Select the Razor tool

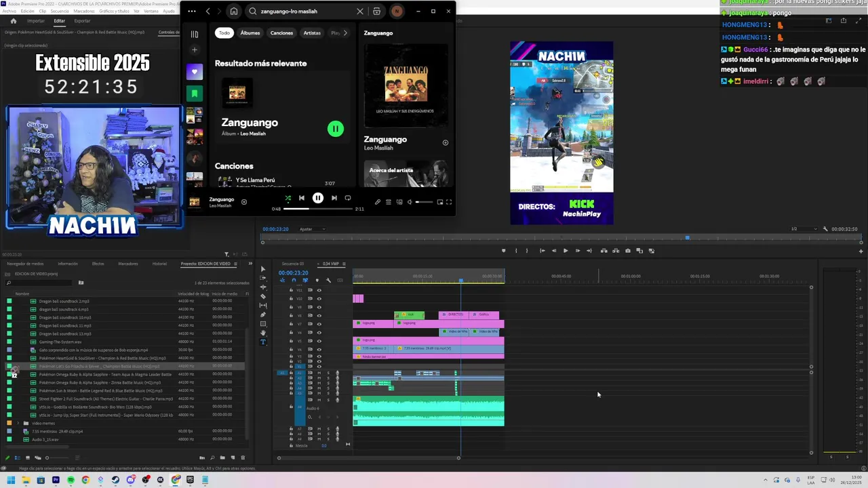click(x=263, y=296)
